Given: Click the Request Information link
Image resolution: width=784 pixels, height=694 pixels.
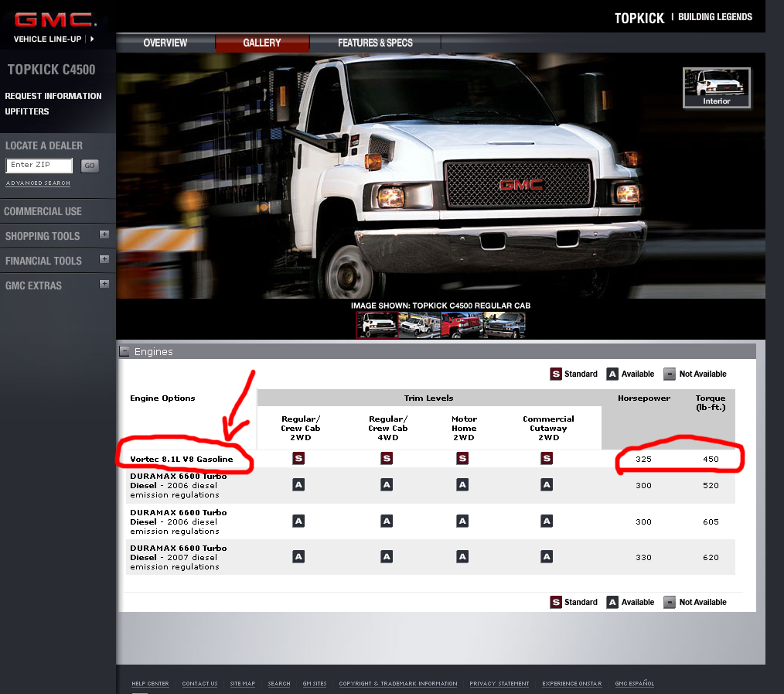Looking at the screenshot, I should point(53,96).
